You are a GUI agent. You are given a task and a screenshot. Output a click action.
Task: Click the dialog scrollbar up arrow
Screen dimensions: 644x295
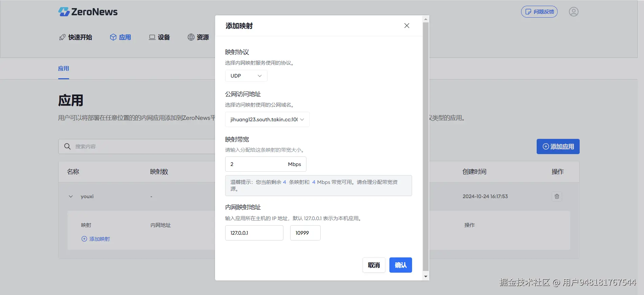pos(426,19)
